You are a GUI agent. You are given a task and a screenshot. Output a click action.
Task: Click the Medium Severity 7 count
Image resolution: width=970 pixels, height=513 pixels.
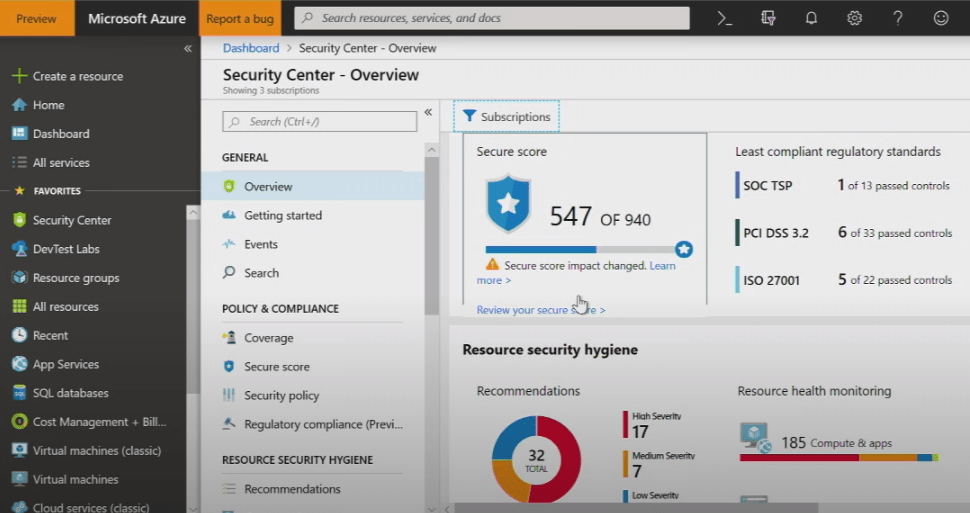(x=637, y=471)
